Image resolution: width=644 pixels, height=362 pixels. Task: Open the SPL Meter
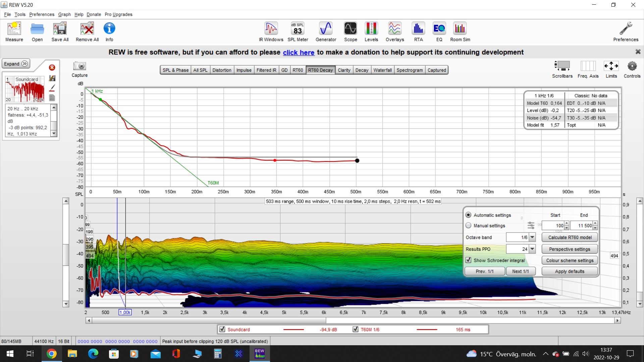(x=298, y=32)
